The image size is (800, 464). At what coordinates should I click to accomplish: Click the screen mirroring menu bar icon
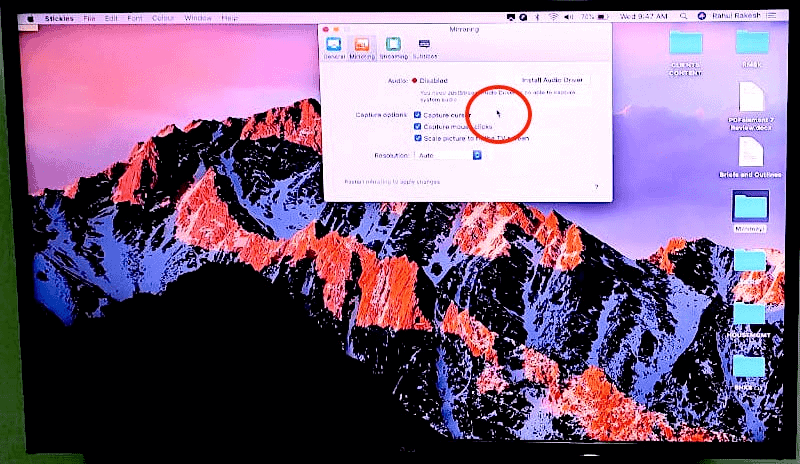[511, 17]
